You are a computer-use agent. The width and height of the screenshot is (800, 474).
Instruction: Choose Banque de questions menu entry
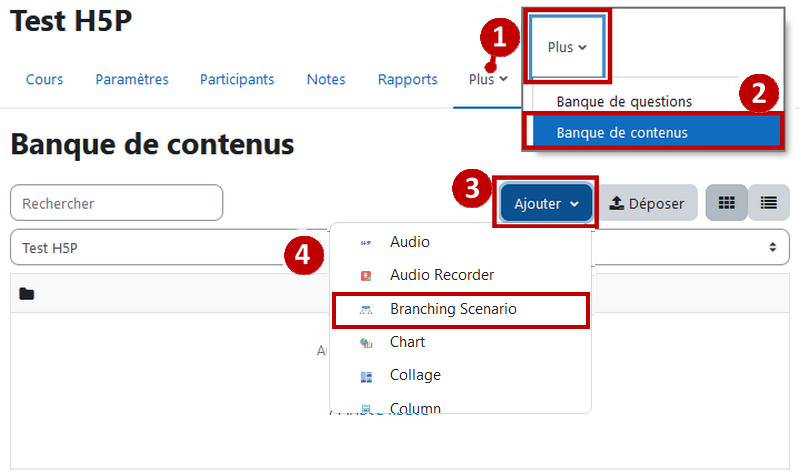(624, 102)
